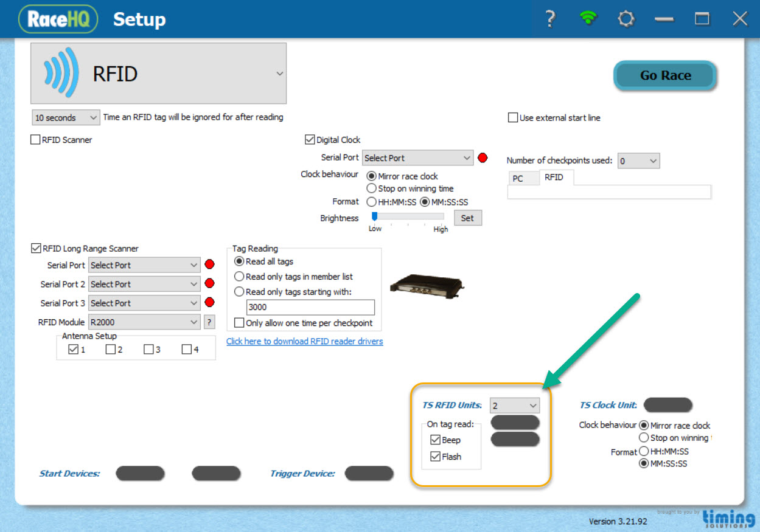Open Serial Port 3 dropdown
The height and width of the screenshot is (532, 760).
point(144,303)
